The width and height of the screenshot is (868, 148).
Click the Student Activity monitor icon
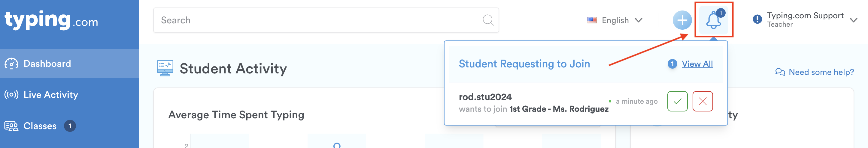165,68
